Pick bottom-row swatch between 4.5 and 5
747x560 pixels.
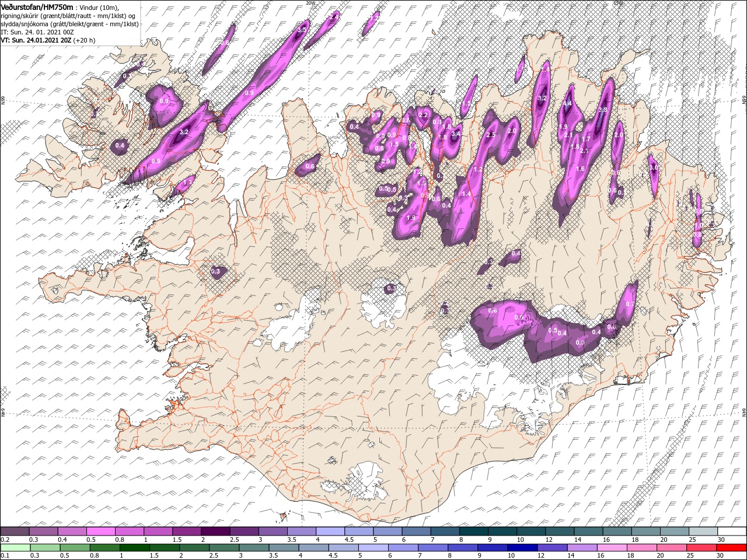pyautogui.click(x=344, y=548)
